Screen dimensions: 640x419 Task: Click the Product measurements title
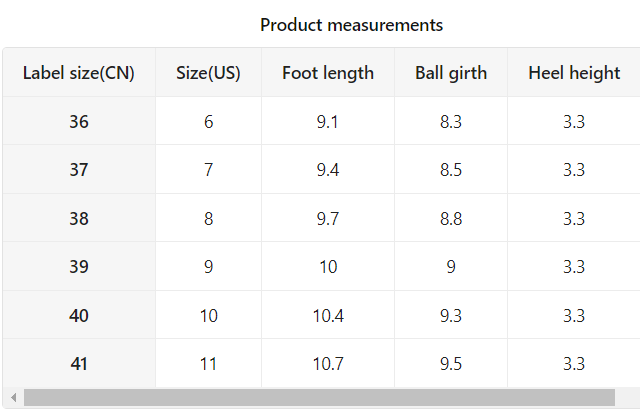pos(351,25)
